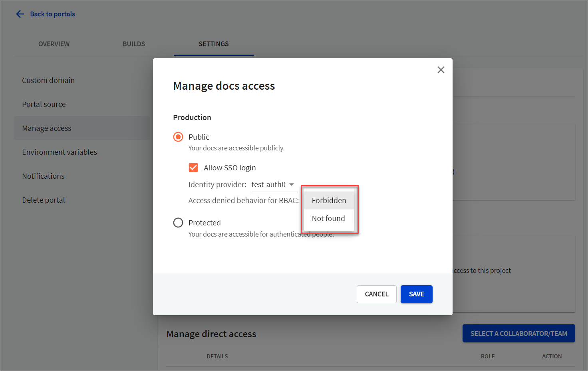Click the Production section label
This screenshot has height=371, width=588.
point(192,117)
